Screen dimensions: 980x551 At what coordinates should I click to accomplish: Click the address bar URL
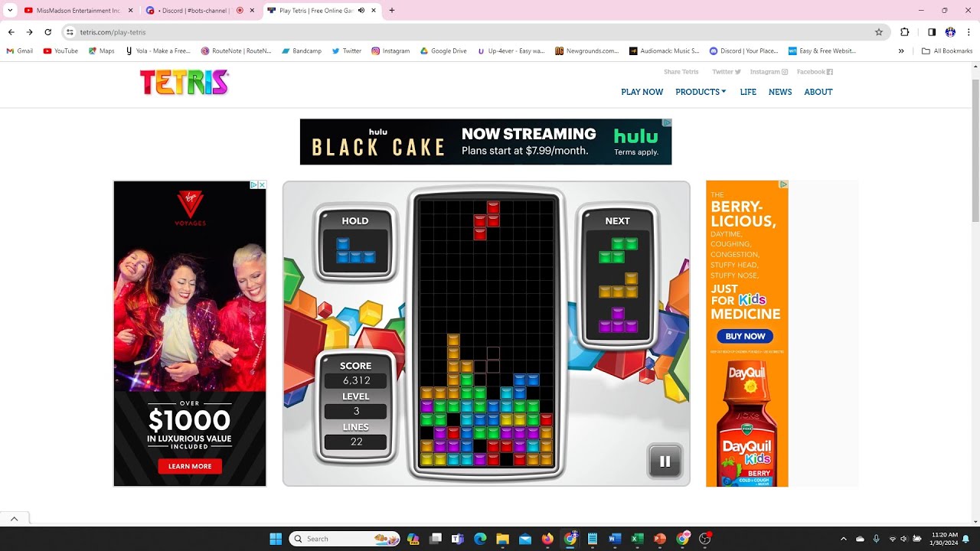[x=113, y=32]
